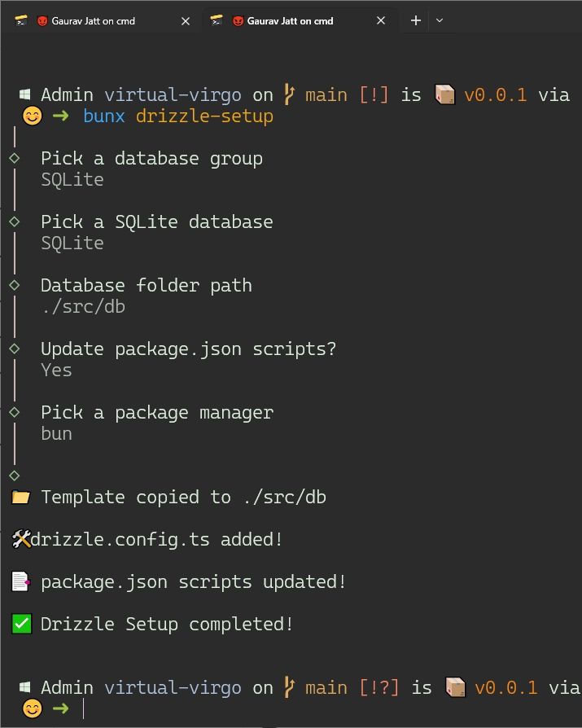This screenshot has width=582, height=728.
Task: Click the cursor at the bottom prompt line
Action: click(x=83, y=708)
